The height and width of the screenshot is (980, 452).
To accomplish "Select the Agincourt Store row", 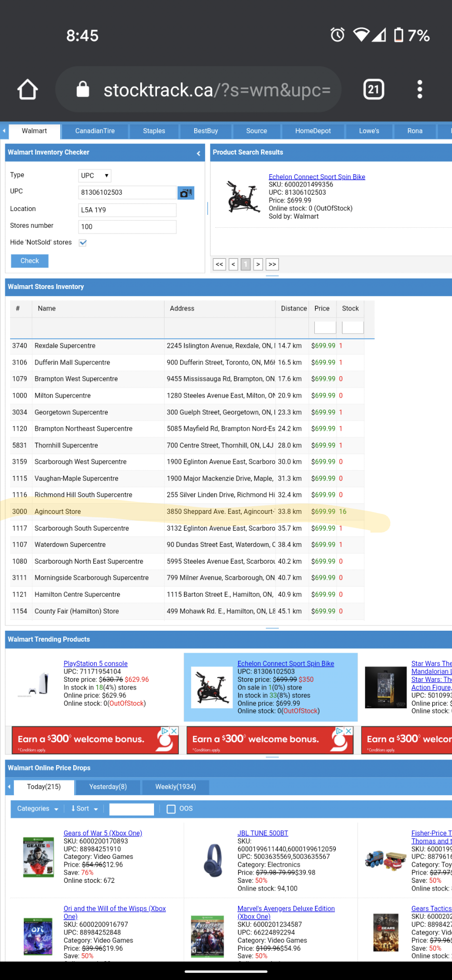I will (187, 512).
